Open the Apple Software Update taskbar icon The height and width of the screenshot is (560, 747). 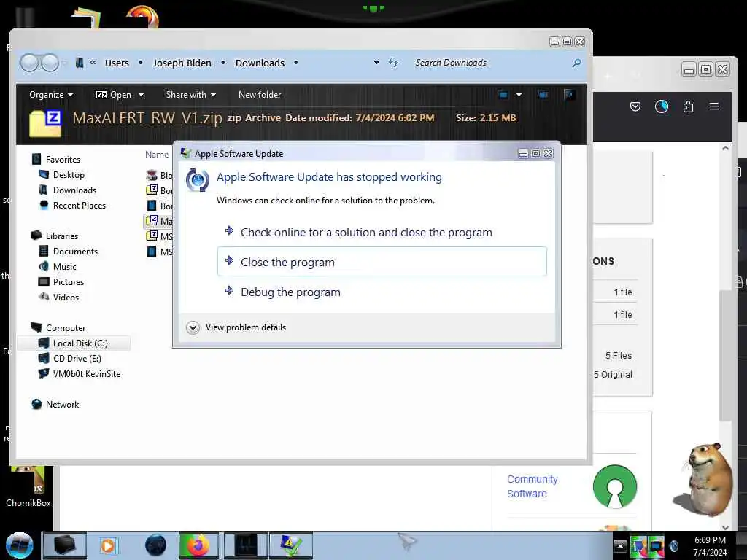click(291, 545)
